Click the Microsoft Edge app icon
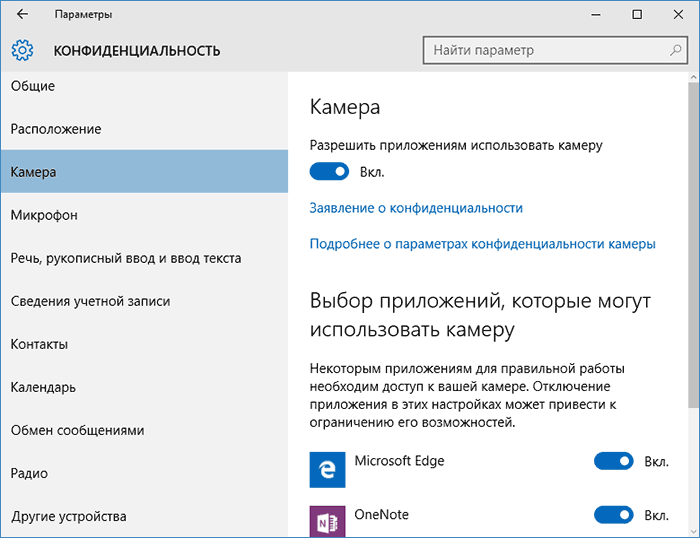700x538 pixels. point(327,468)
